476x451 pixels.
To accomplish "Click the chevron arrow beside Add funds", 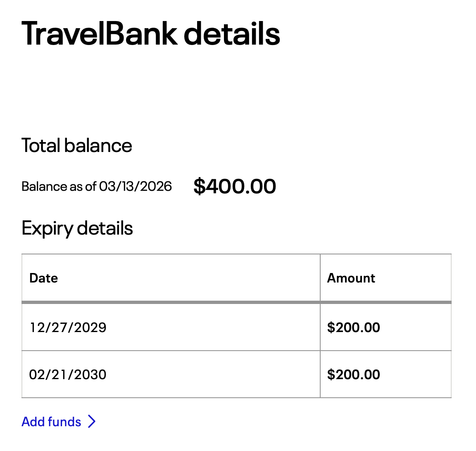I will (x=92, y=421).
